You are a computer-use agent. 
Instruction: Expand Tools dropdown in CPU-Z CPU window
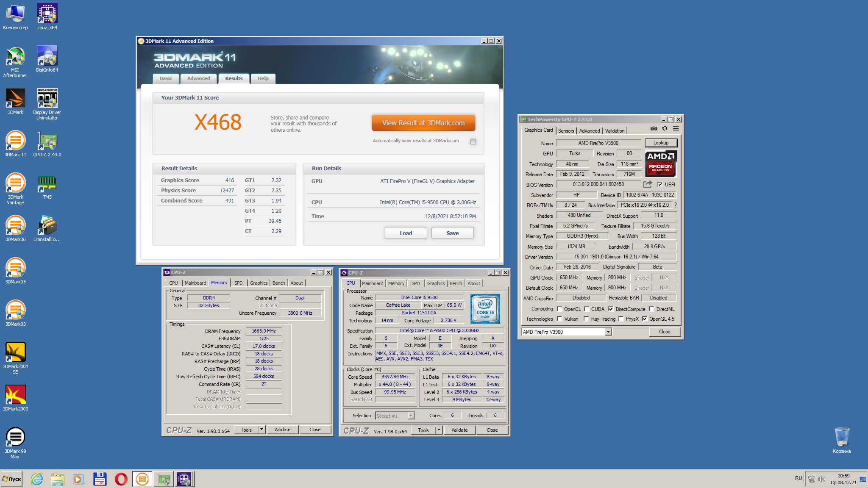[439, 430]
